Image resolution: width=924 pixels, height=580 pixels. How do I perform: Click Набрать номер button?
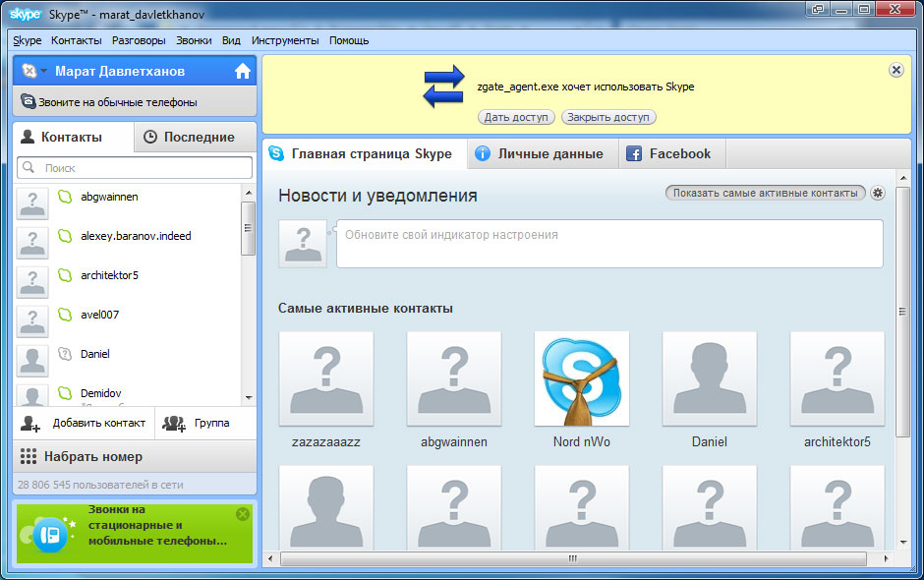[x=135, y=456]
